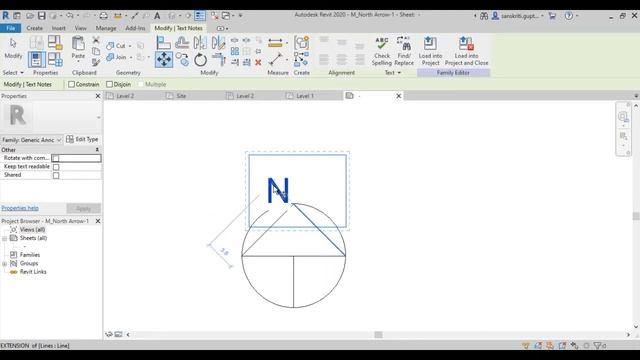640x360 pixels.
Task: Click the Save icon in quick access toolbar
Action: [x=42, y=16]
